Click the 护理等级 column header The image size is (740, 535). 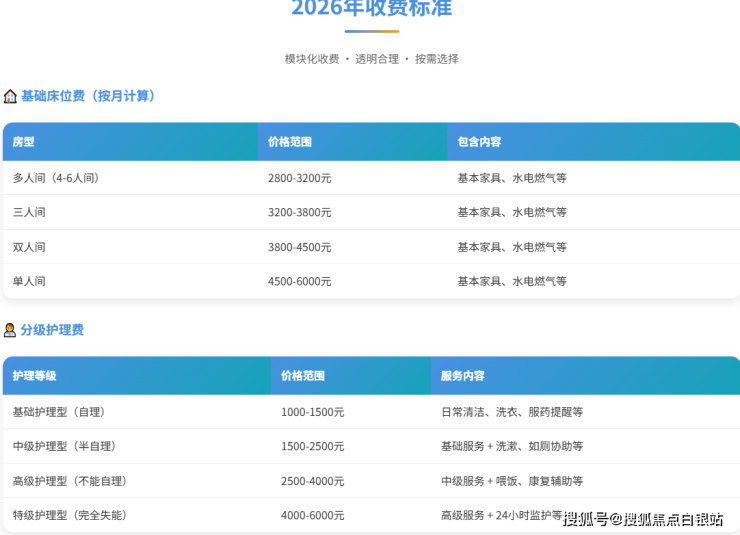click(35, 376)
